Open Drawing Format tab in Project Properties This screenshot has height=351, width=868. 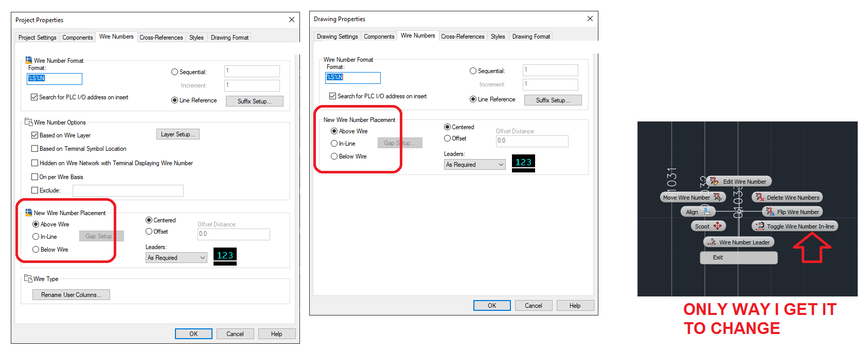click(x=229, y=38)
